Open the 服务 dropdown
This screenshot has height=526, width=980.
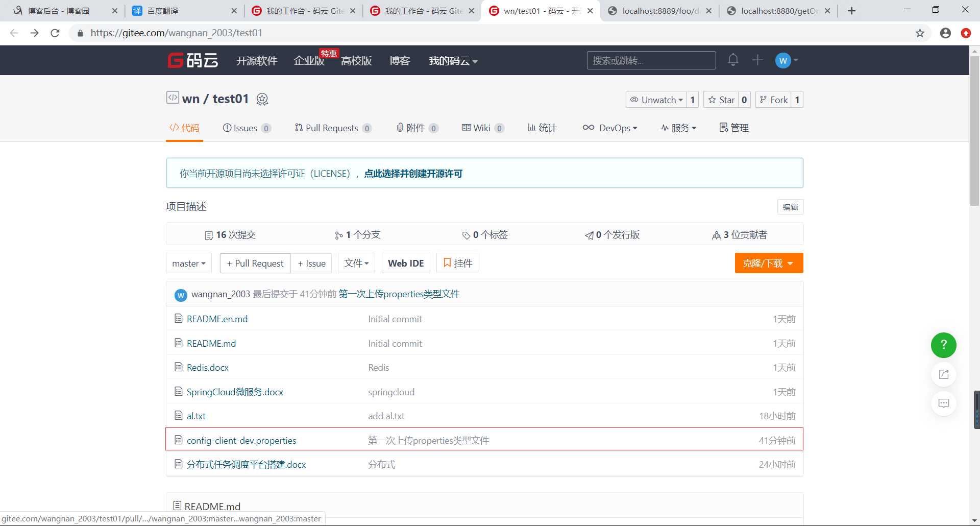coord(678,128)
